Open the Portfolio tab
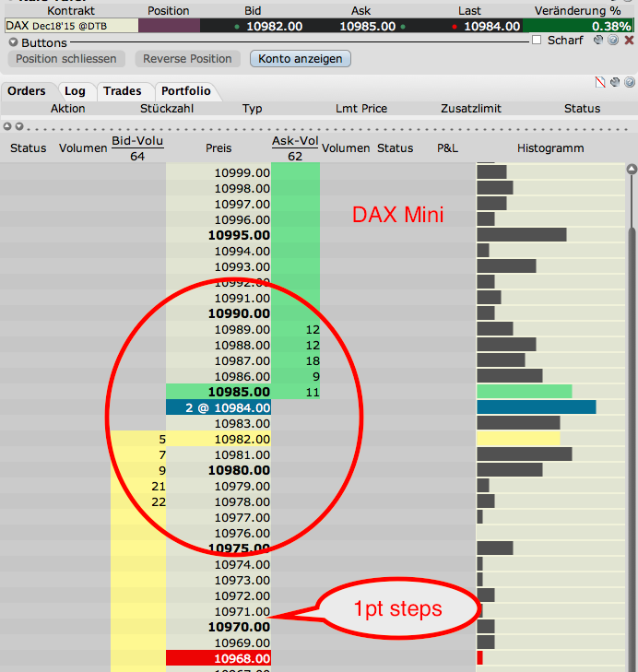 tap(186, 91)
